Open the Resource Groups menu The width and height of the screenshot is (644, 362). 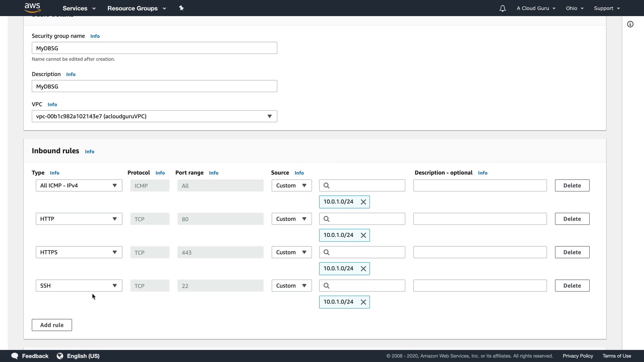tap(137, 8)
